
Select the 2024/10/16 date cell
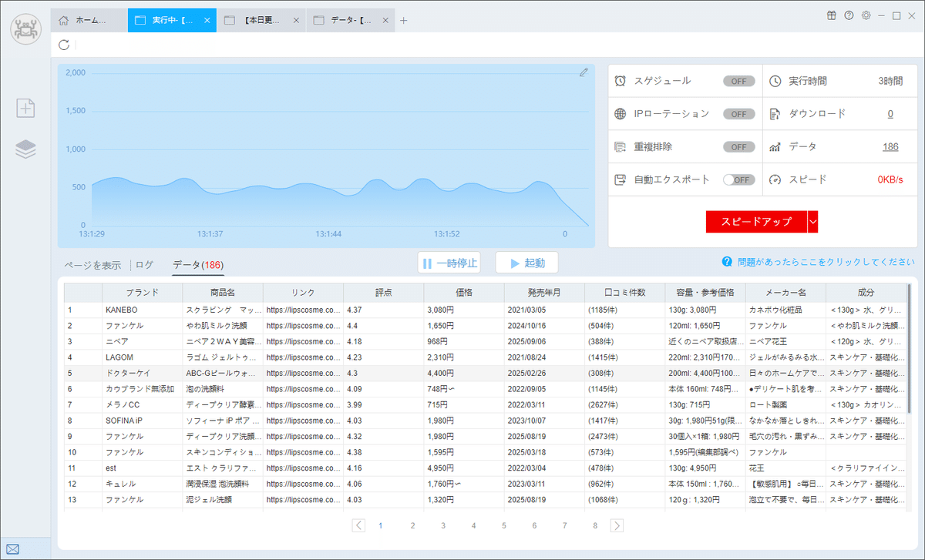tap(544, 326)
